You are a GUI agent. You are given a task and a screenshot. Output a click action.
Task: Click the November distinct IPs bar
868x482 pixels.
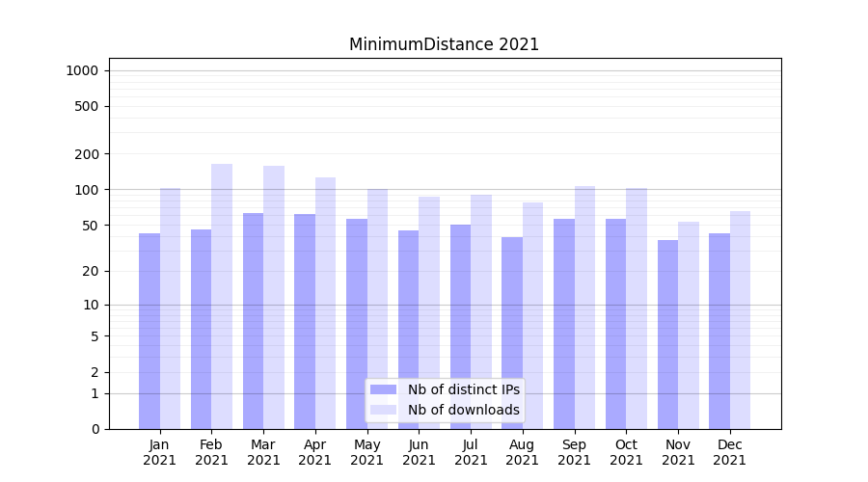point(667,335)
